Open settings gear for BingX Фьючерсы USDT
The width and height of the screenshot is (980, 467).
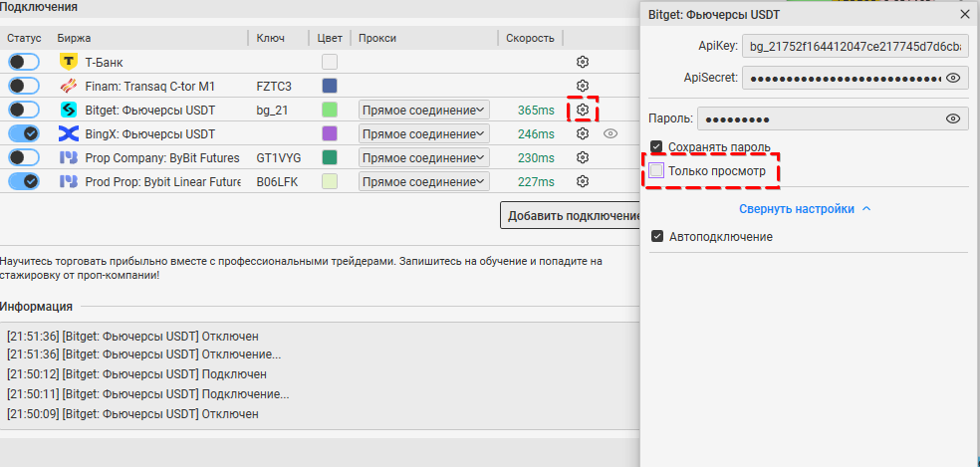[x=583, y=133]
